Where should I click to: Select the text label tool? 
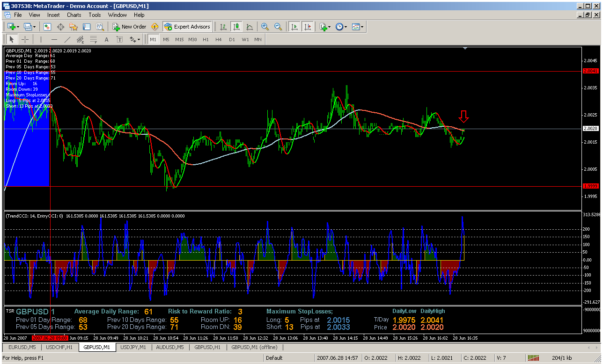pyautogui.click(x=120, y=40)
